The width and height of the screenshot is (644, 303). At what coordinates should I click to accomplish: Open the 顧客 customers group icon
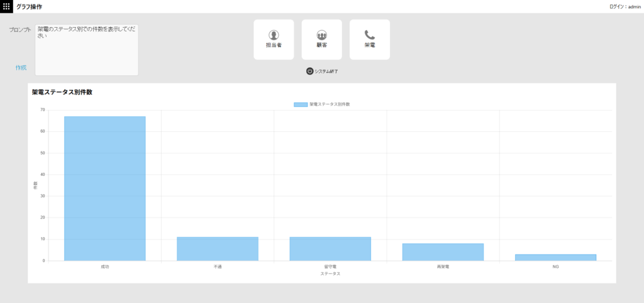(321, 35)
